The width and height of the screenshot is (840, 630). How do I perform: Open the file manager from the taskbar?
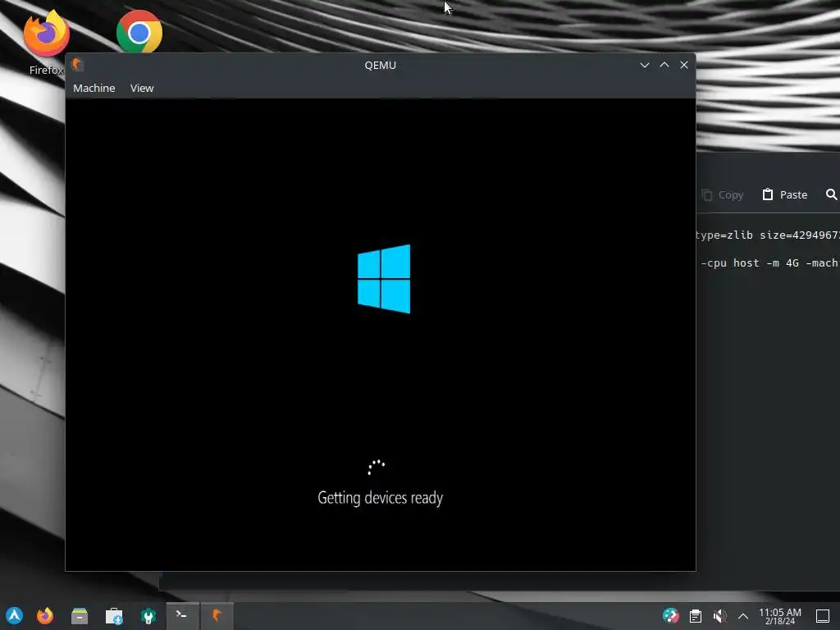pyautogui.click(x=80, y=615)
